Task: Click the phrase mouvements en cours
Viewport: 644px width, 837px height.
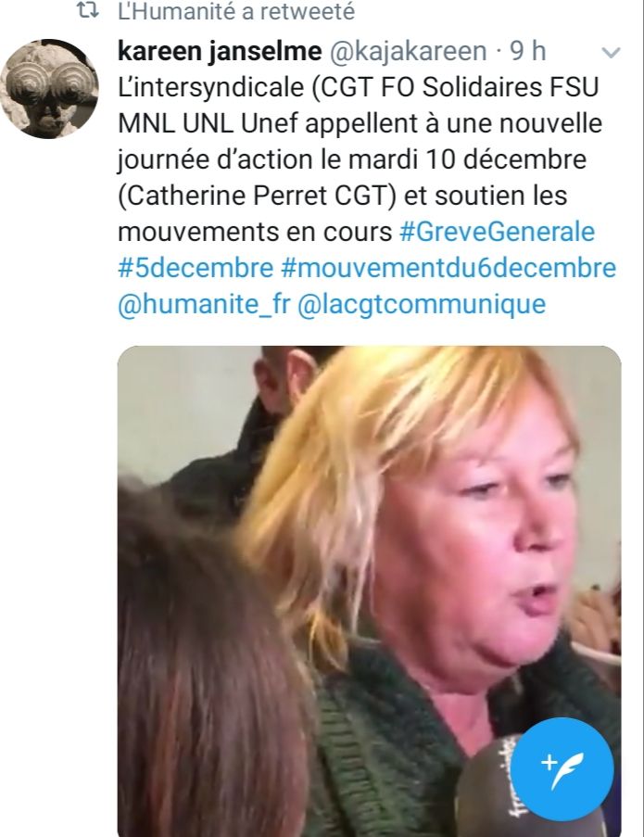Action: pyautogui.click(x=255, y=232)
